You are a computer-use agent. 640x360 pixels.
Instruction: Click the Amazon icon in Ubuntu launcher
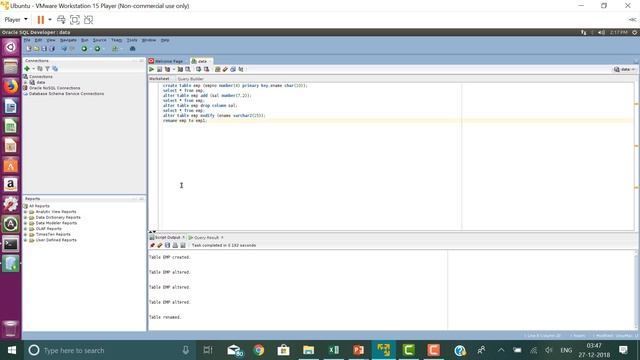click(11, 184)
